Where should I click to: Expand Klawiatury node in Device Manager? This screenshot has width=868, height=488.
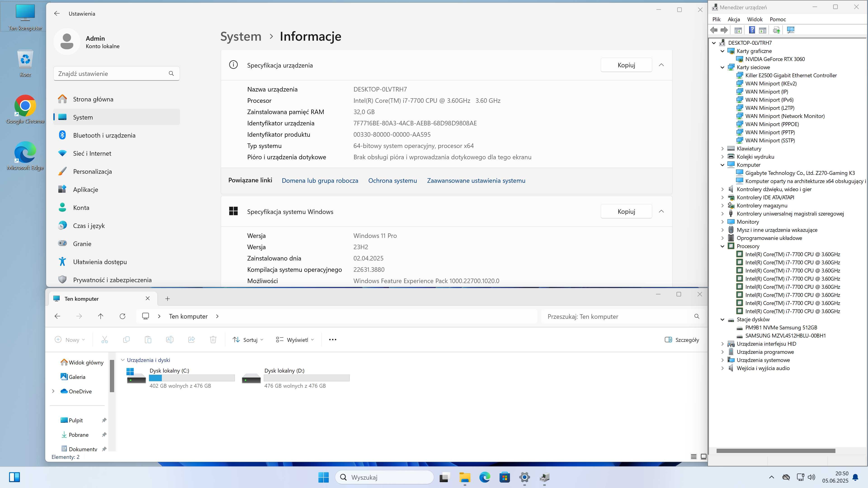click(x=722, y=148)
